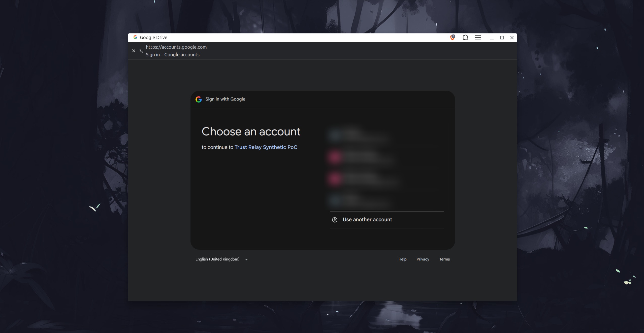This screenshot has width=644, height=333.
Task: Click the 'Sign in – Google accounts' page title
Action: (173, 55)
